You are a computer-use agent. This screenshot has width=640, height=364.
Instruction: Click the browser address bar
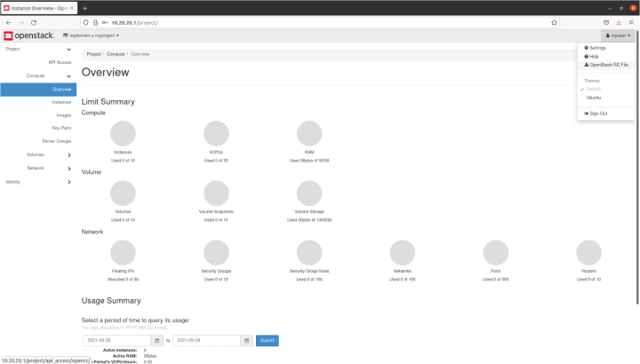click(320, 23)
